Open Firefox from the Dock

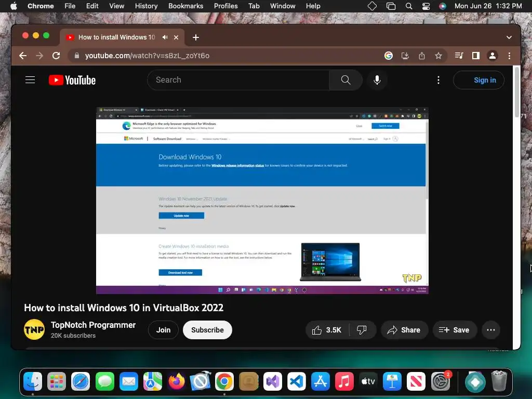tap(177, 381)
